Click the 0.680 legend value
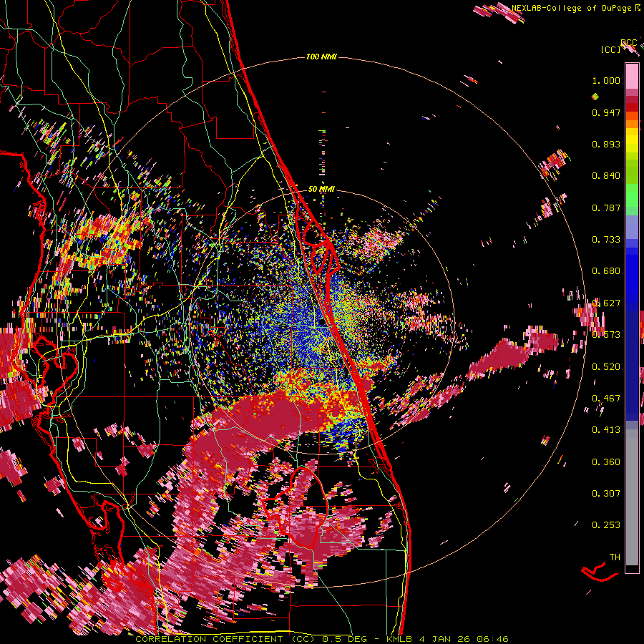 606,271
